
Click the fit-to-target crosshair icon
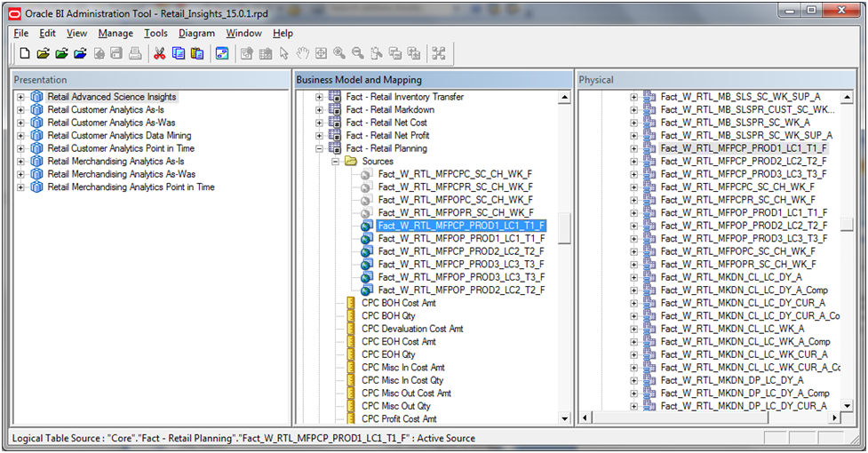pyautogui.click(x=321, y=53)
